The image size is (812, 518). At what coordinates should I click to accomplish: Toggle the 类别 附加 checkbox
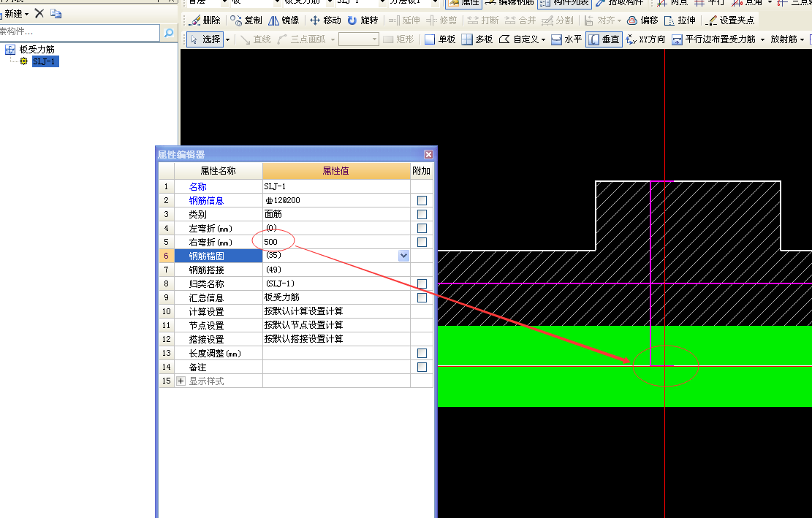coord(422,214)
